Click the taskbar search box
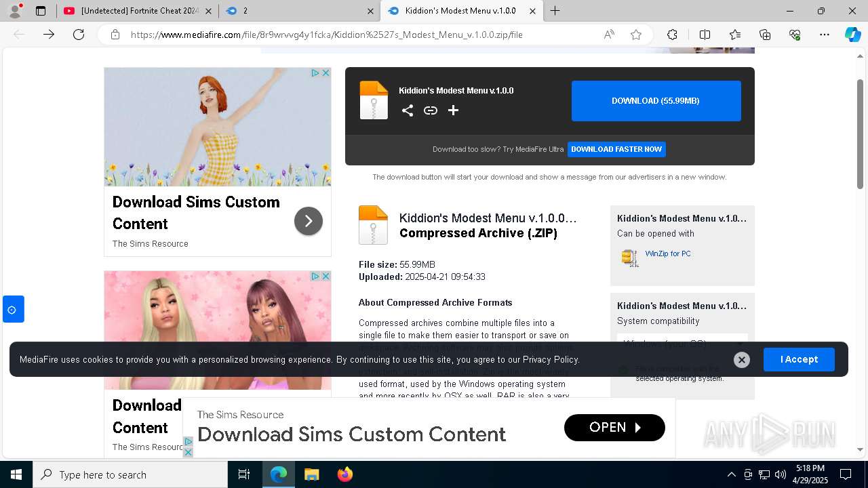 point(130,474)
